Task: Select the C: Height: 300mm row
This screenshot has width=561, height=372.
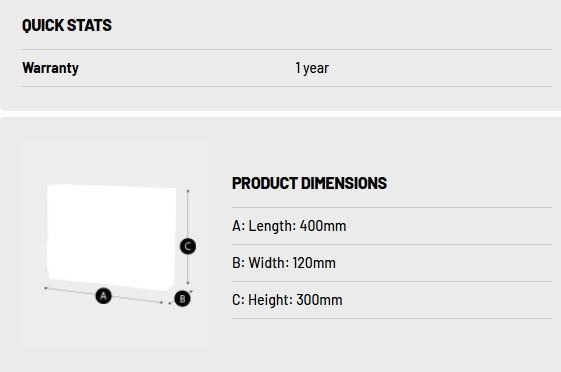Action: pos(392,300)
